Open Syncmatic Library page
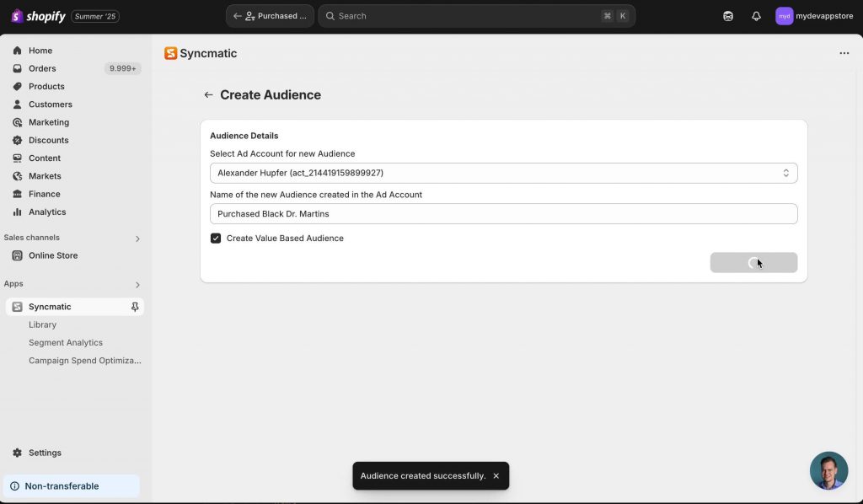 (42, 324)
